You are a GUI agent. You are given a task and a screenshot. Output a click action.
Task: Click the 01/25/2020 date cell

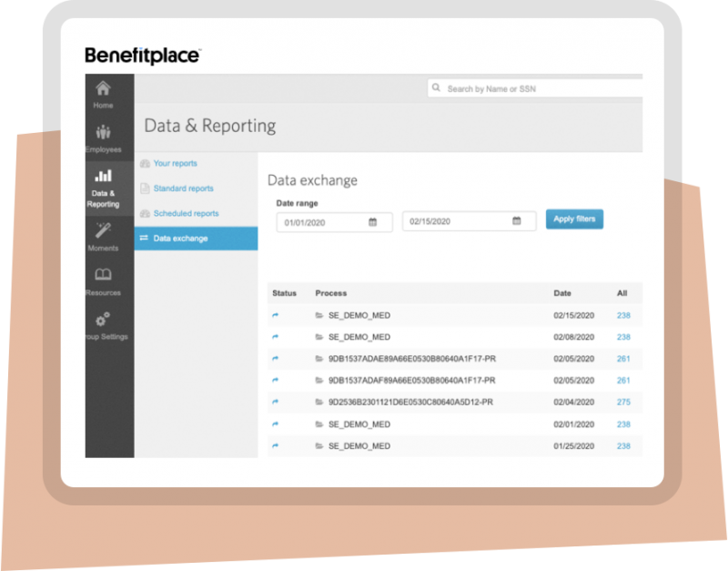coord(574,446)
